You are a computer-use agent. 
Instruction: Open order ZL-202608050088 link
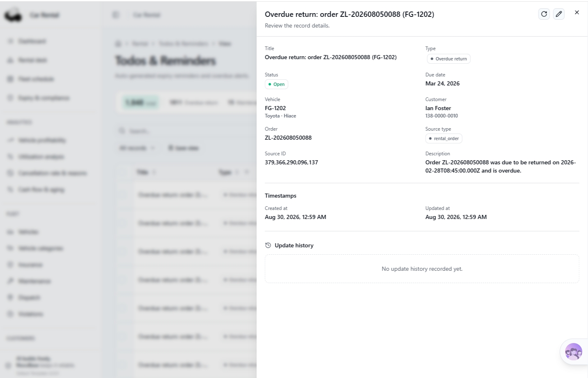[288, 138]
